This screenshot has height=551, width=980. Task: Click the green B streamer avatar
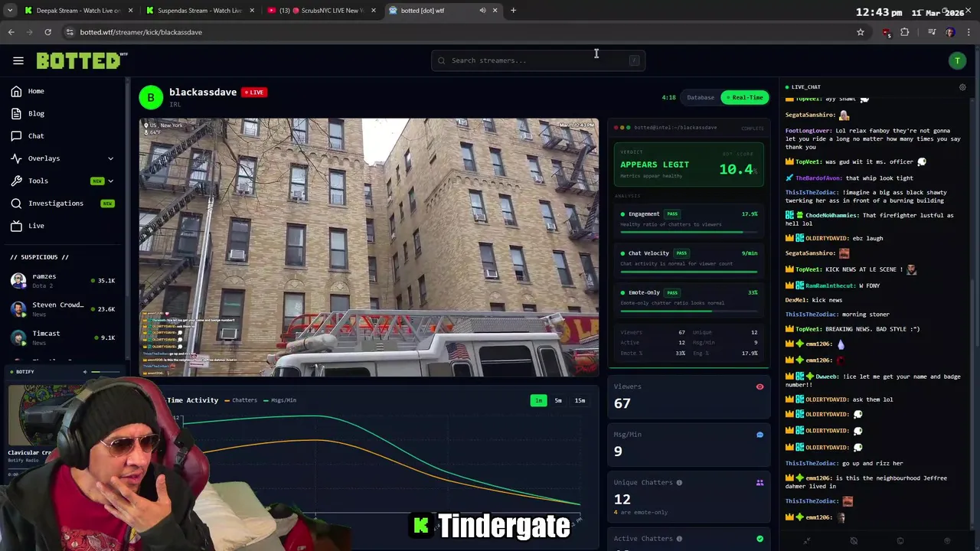point(151,97)
